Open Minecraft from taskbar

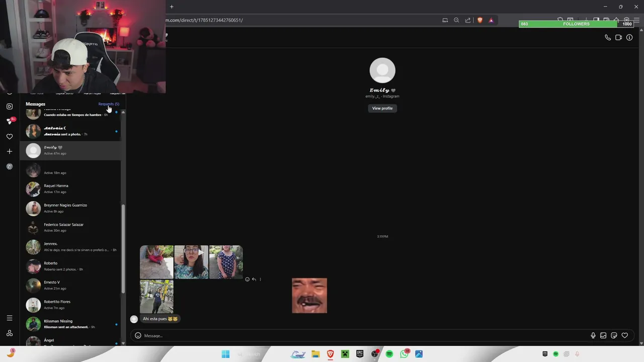tap(345, 354)
